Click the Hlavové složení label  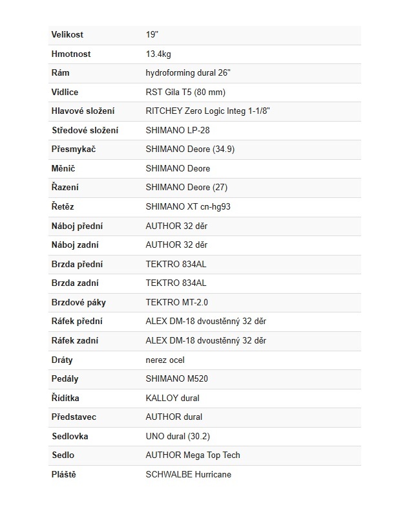click(83, 111)
